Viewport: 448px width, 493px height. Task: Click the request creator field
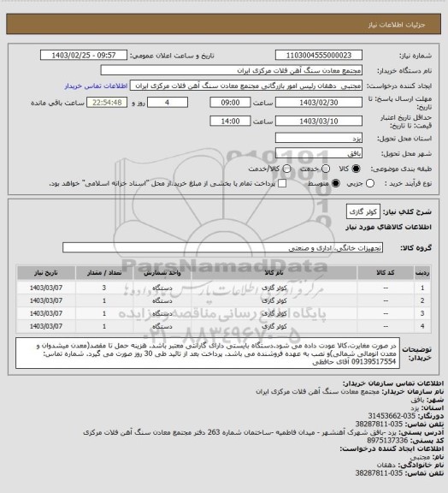[246, 86]
